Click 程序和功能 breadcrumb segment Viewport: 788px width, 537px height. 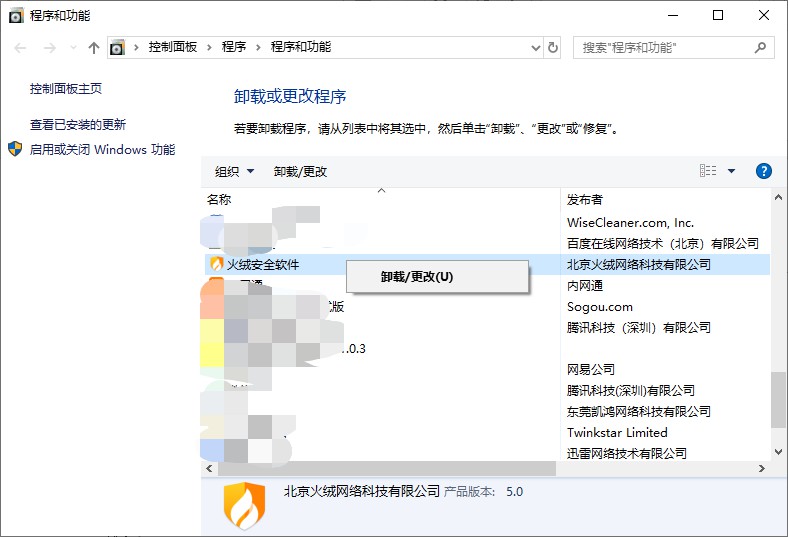tap(301, 47)
